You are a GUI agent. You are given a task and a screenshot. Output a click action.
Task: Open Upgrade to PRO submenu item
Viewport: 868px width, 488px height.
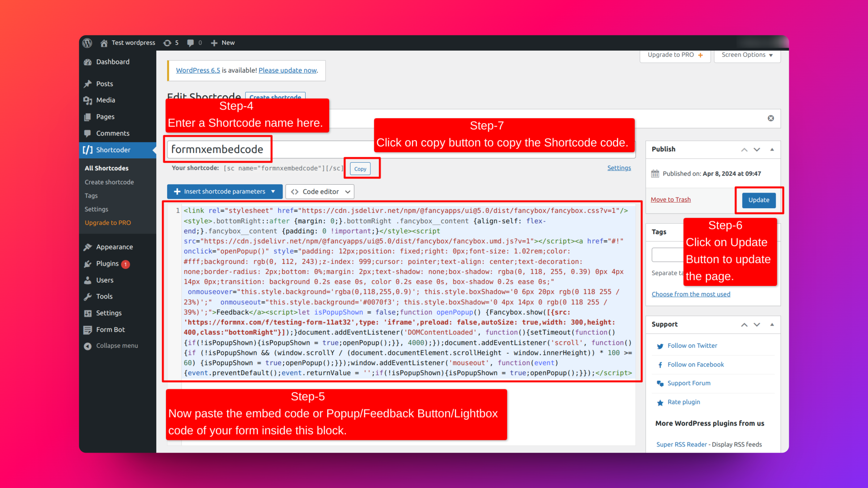pos(108,223)
